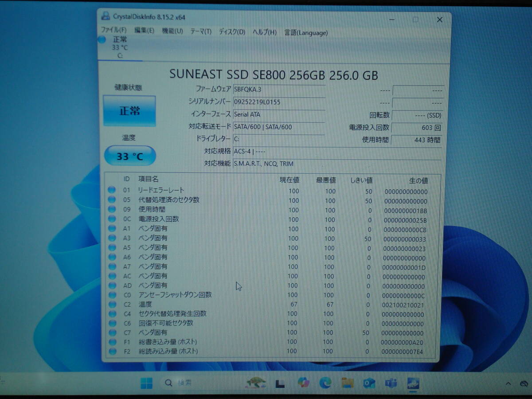Open the Windows Start menu
Image resolution: width=532 pixels, height=399 pixels.
tap(146, 383)
